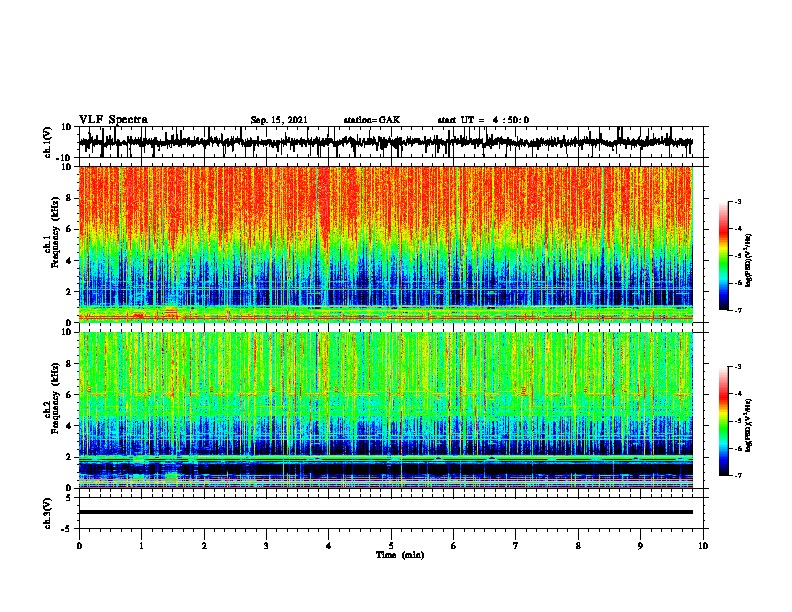Click the flat ch.3 voltage trace

pos(386,512)
